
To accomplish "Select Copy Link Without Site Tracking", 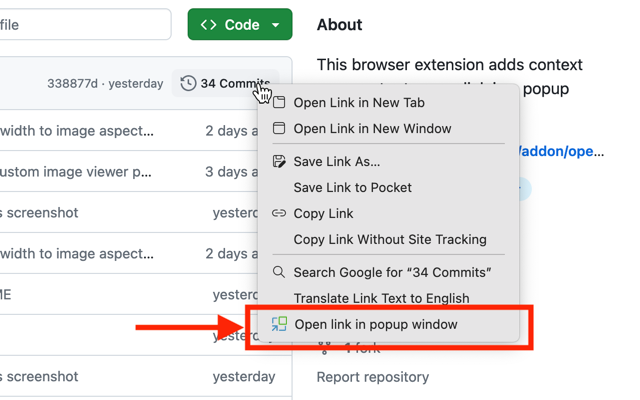I will point(390,239).
